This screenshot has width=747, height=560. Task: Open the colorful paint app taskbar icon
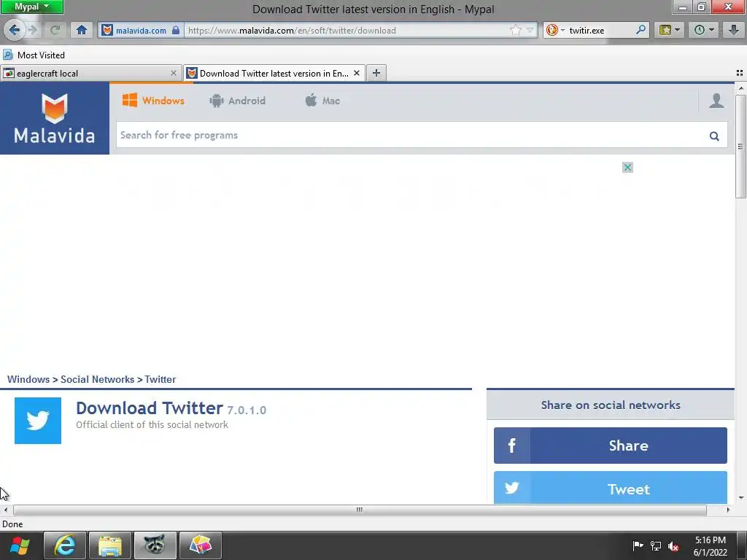coord(200,545)
